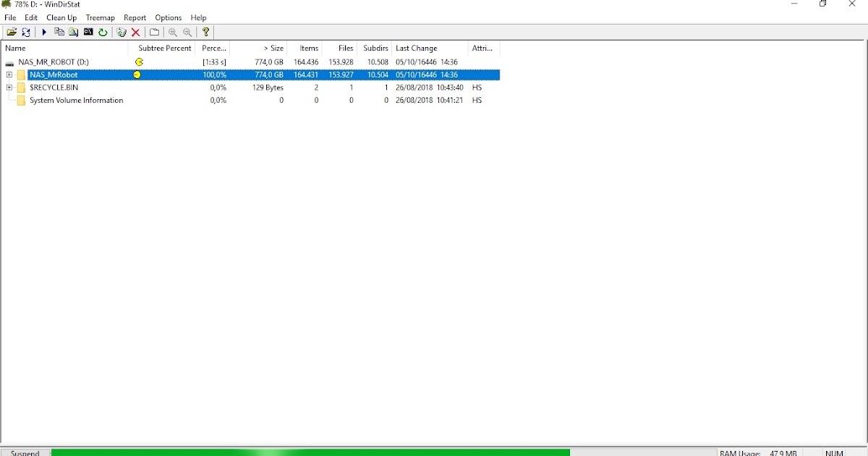Click the Refresh All toolbar icon
The image size is (868, 456).
point(26,32)
